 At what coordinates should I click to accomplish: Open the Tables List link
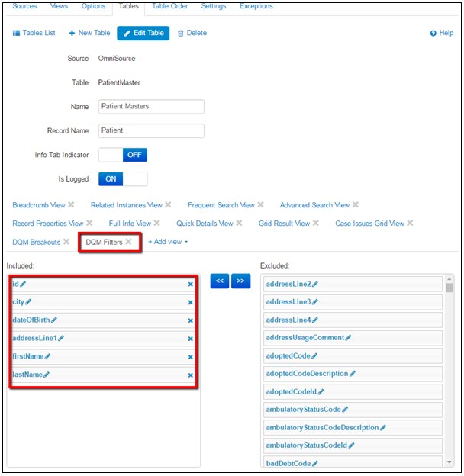coord(34,34)
